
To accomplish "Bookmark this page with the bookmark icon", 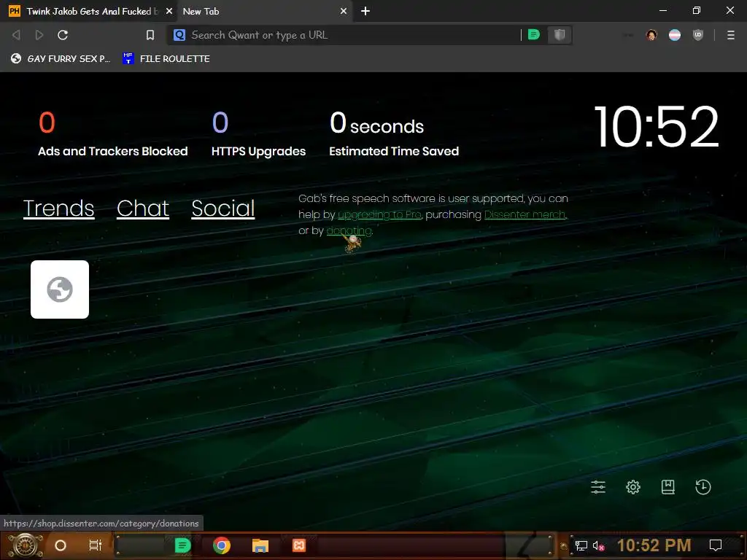I will [x=150, y=35].
